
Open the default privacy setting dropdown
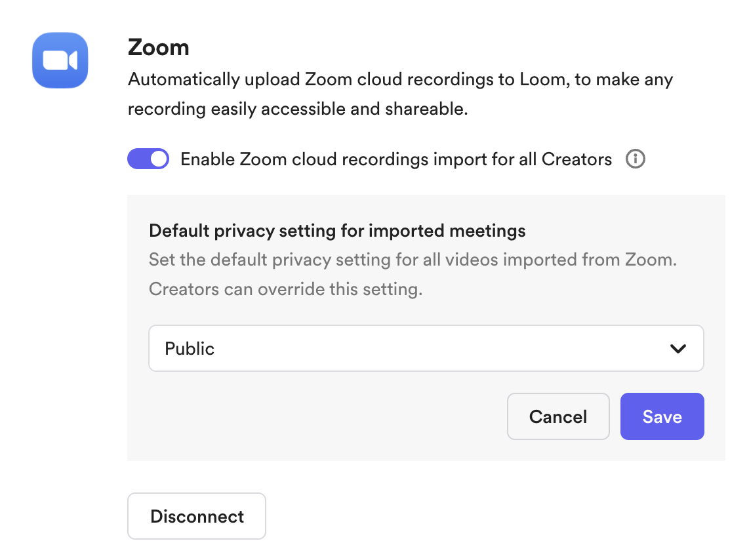tap(426, 349)
